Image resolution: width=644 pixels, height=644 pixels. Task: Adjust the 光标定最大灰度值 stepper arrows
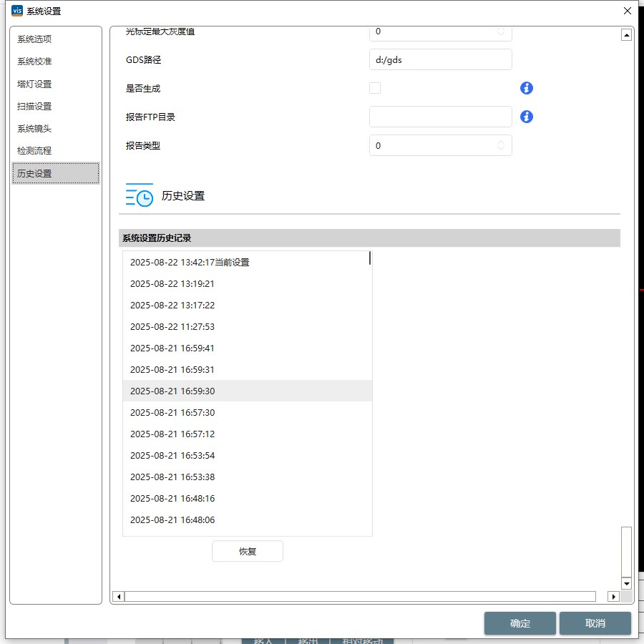pos(501,31)
